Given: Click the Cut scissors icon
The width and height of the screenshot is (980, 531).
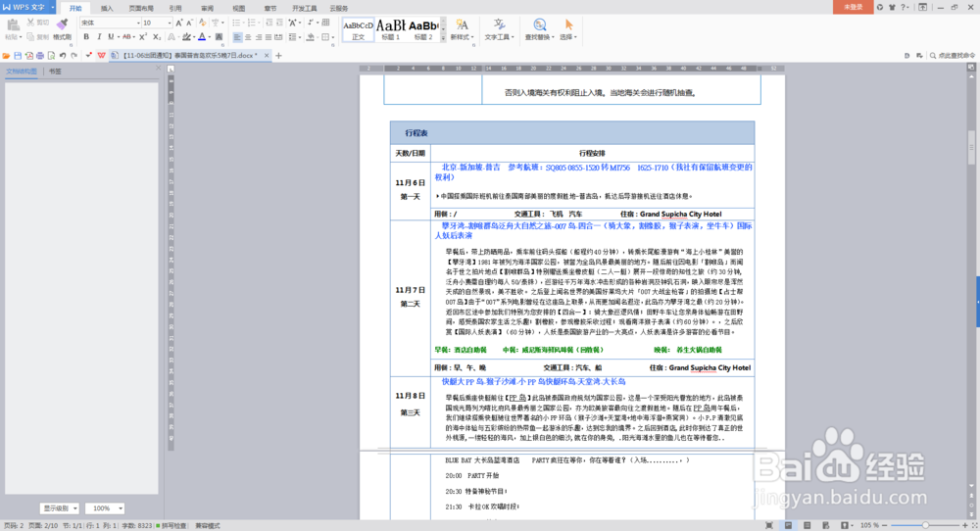Looking at the screenshot, I should pyautogui.click(x=30, y=23).
